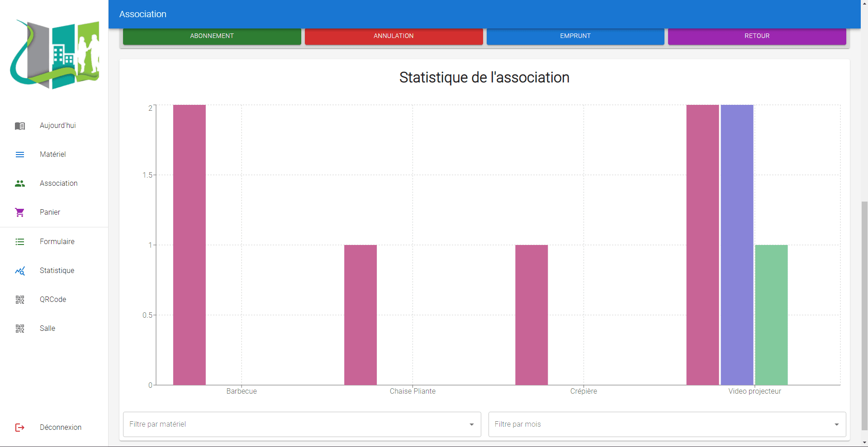
Task: Click the association logo image
Action: [x=54, y=54]
